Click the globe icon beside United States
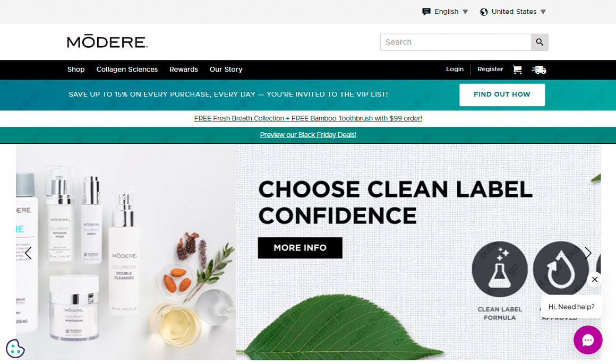The image size is (616, 364). pos(484,12)
